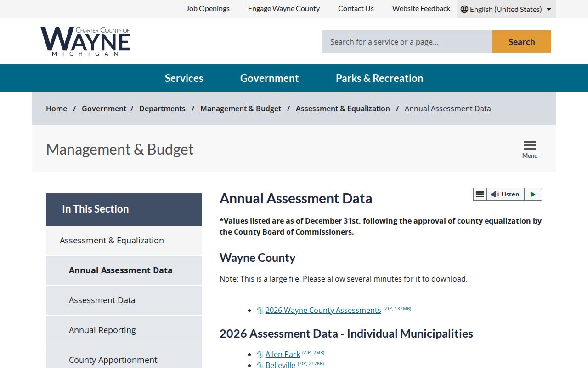Open the Government navigation menu

[x=270, y=78]
